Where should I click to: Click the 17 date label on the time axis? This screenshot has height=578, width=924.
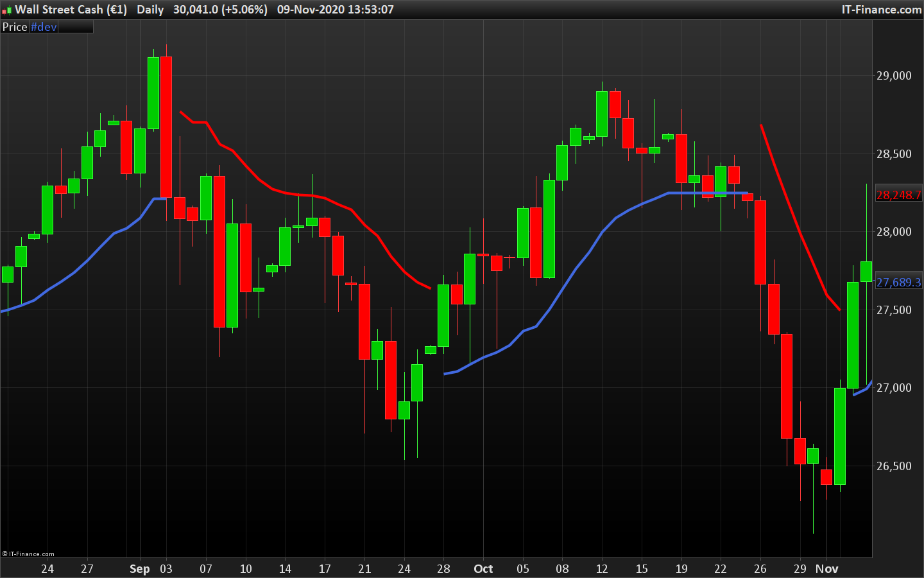325,569
